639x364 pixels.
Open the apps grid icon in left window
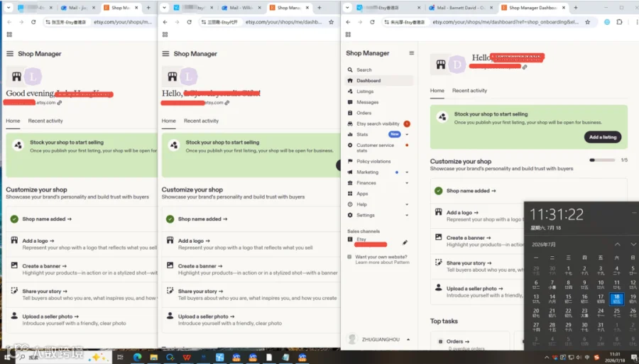[x=9, y=35]
